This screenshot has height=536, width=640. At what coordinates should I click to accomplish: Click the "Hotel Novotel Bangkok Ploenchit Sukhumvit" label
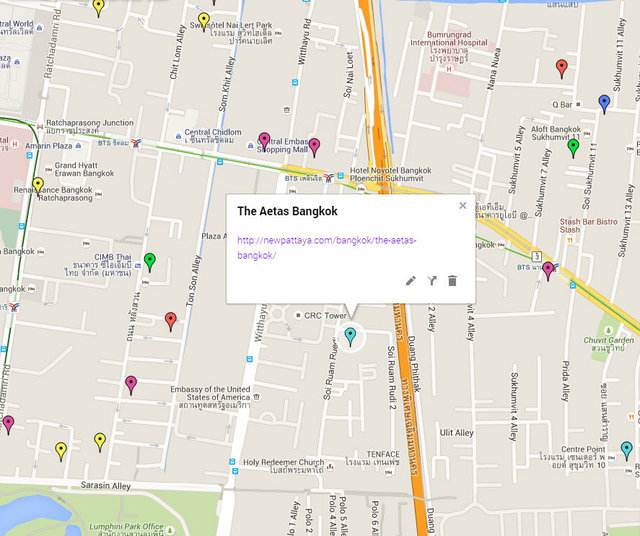[x=391, y=174]
